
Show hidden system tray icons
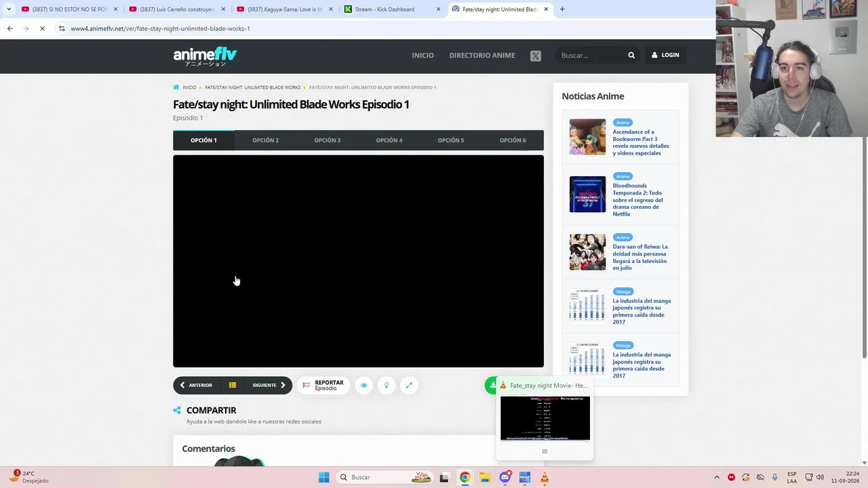[717, 477]
